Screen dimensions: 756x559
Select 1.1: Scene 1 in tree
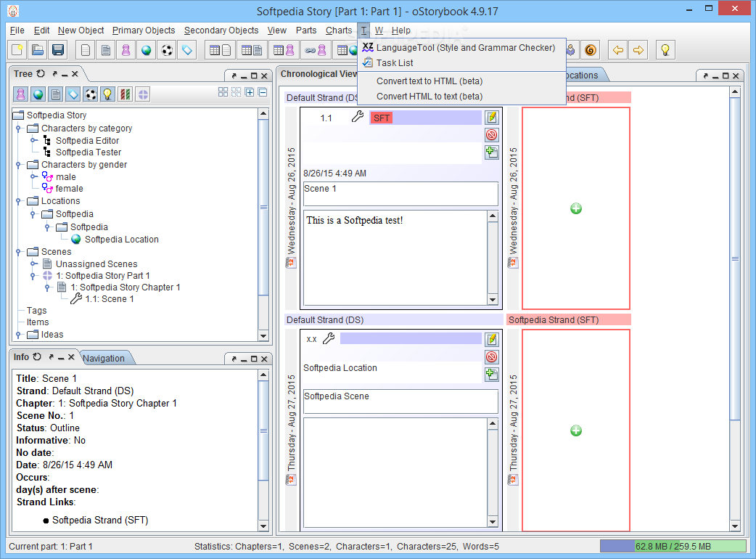click(110, 299)
